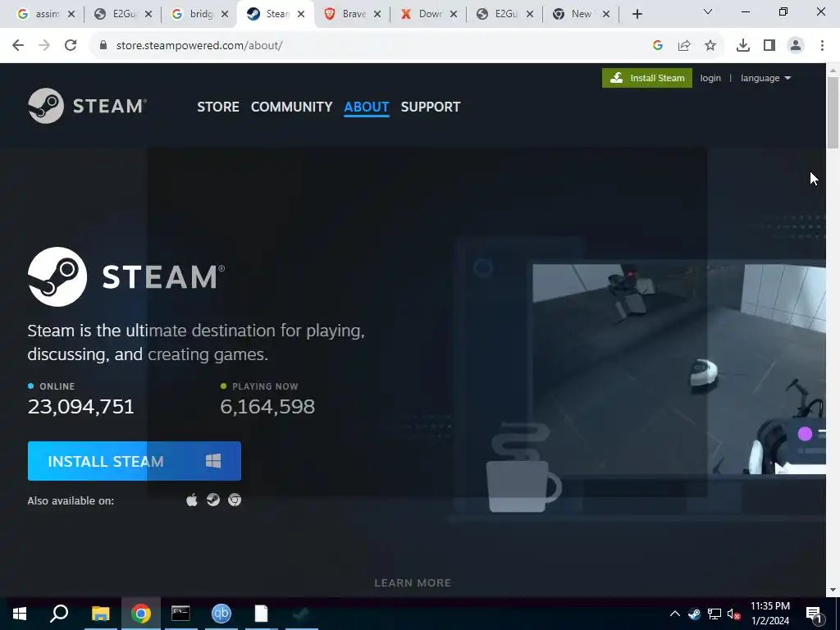Open Windows taskbar search
840x630 pixels.
click(59, 614)
